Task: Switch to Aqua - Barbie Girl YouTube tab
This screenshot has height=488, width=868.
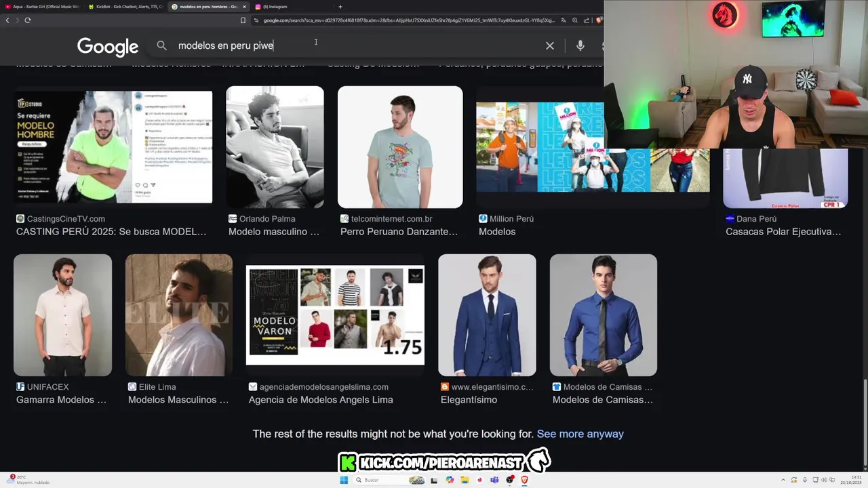Action: tap(41, 7)
